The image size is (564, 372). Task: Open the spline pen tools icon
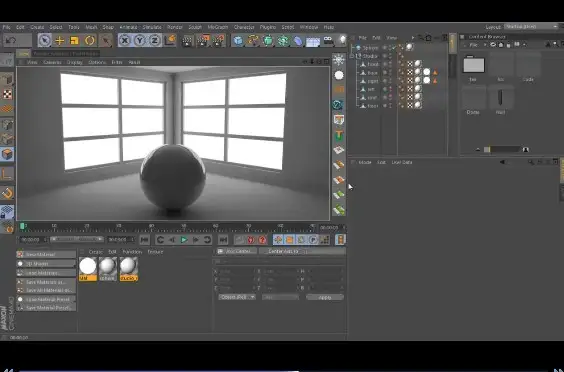[x=253, y=41]
